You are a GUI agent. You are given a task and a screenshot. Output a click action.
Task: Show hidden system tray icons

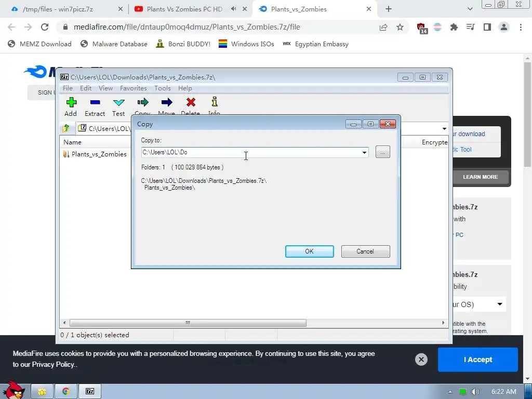(x=450, y=392)
